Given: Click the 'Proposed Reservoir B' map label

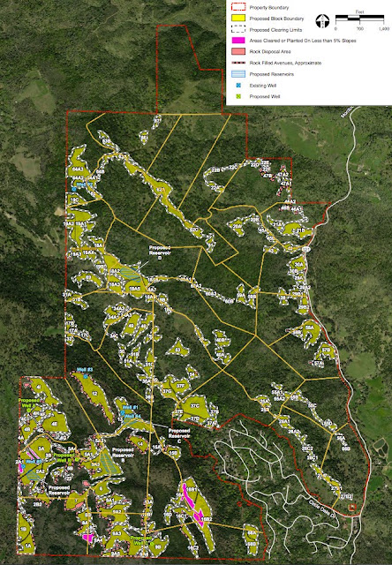Looking at the screenshot, I should 123,456.
